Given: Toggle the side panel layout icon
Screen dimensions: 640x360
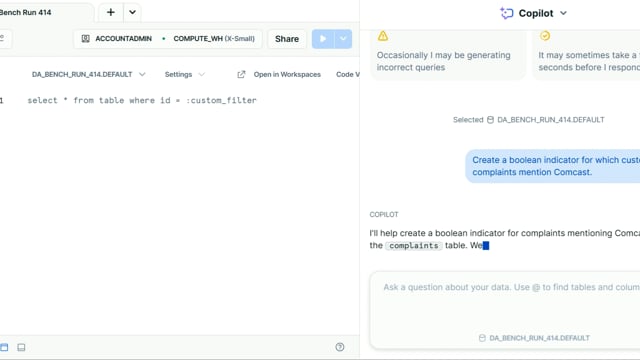Looking at the screenshot, I should click(x=4, y=347).
